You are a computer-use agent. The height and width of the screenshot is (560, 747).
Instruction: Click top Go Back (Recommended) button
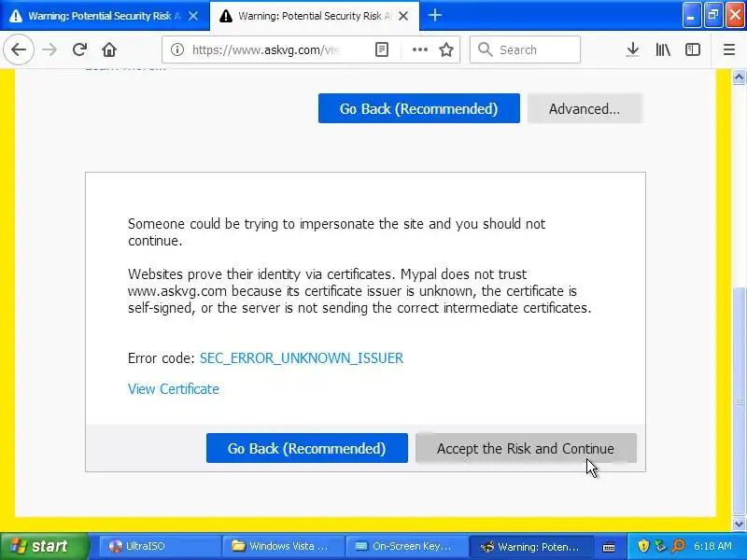click(x=418, y=108)
